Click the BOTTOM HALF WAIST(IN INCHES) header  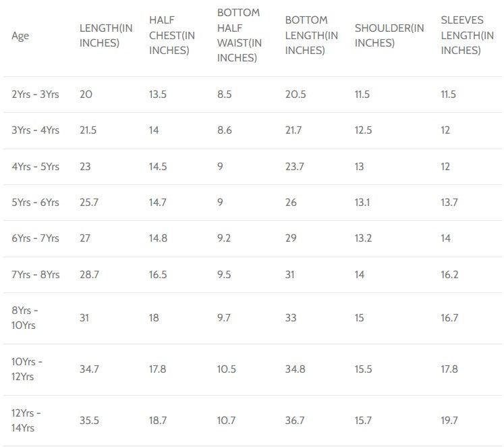239,36
